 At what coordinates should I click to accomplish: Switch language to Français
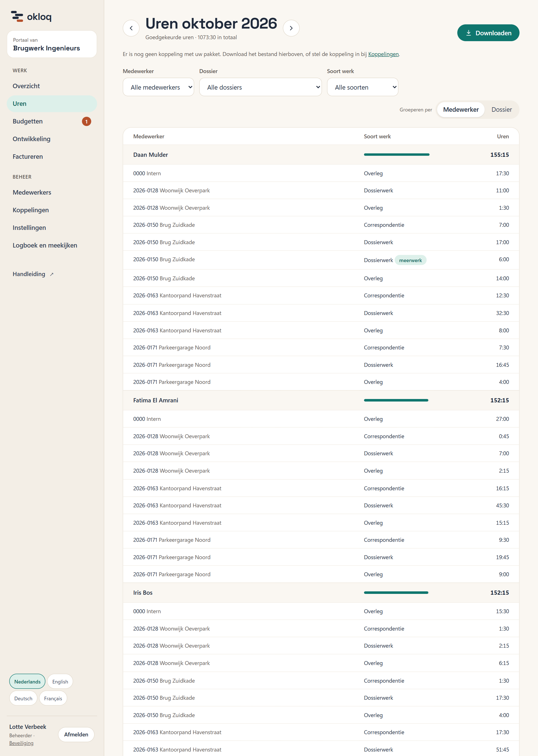53,698
